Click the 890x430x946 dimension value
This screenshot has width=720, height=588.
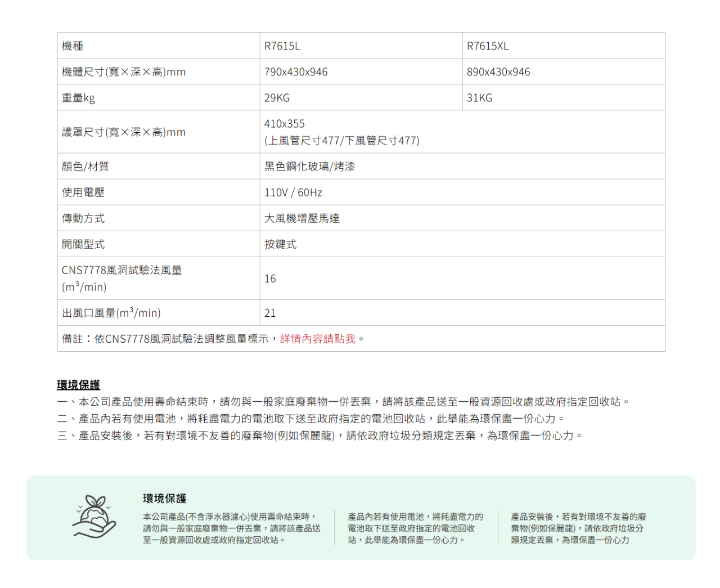[x=498, y=72]
